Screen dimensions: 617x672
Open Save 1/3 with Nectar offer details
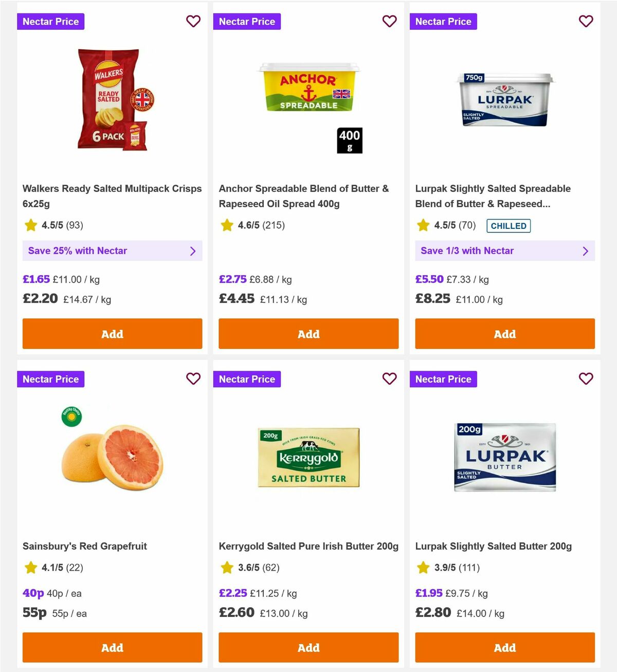coord(505,251)
